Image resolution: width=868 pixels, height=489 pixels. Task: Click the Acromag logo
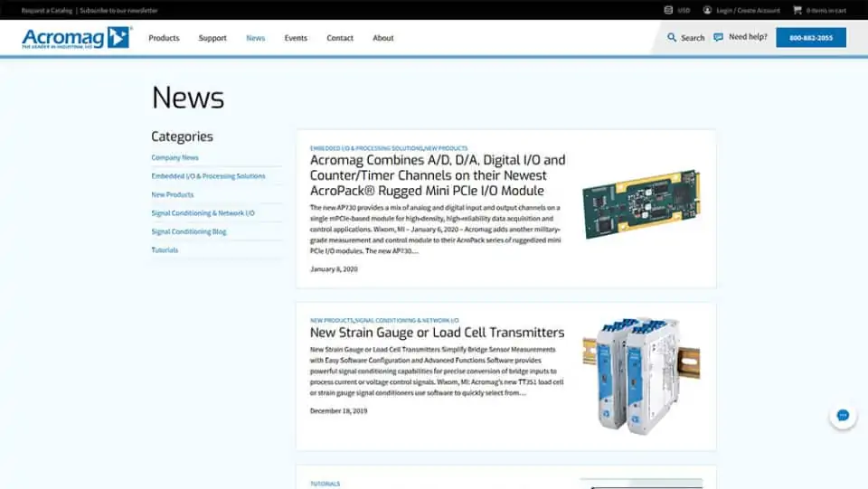76,38
